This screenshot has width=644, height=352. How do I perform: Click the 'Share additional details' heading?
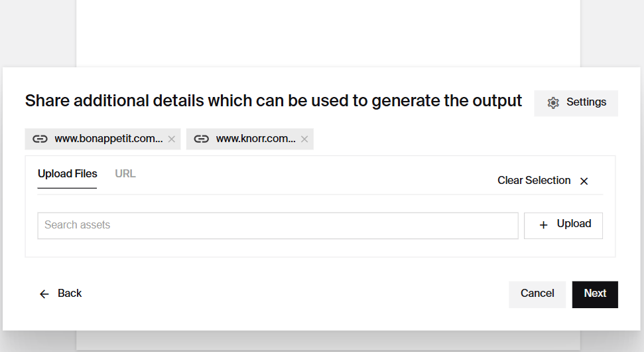tap(273, 101)
